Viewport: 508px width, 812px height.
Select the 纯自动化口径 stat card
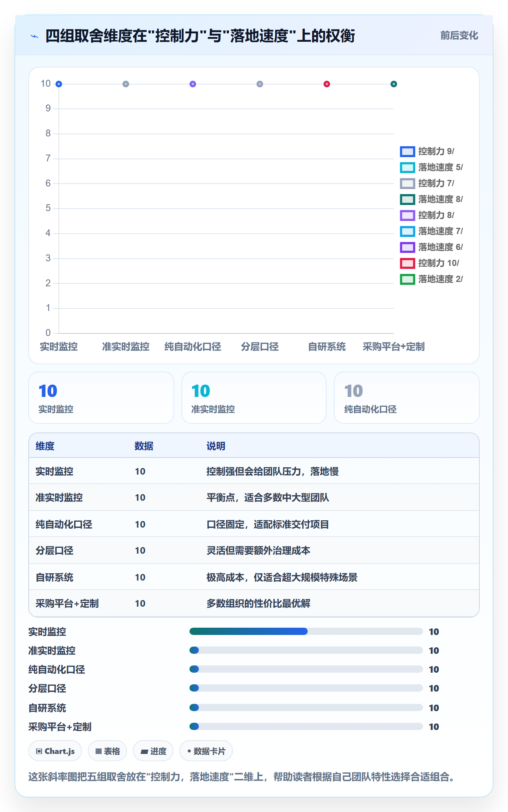click(x=407, y=398)
